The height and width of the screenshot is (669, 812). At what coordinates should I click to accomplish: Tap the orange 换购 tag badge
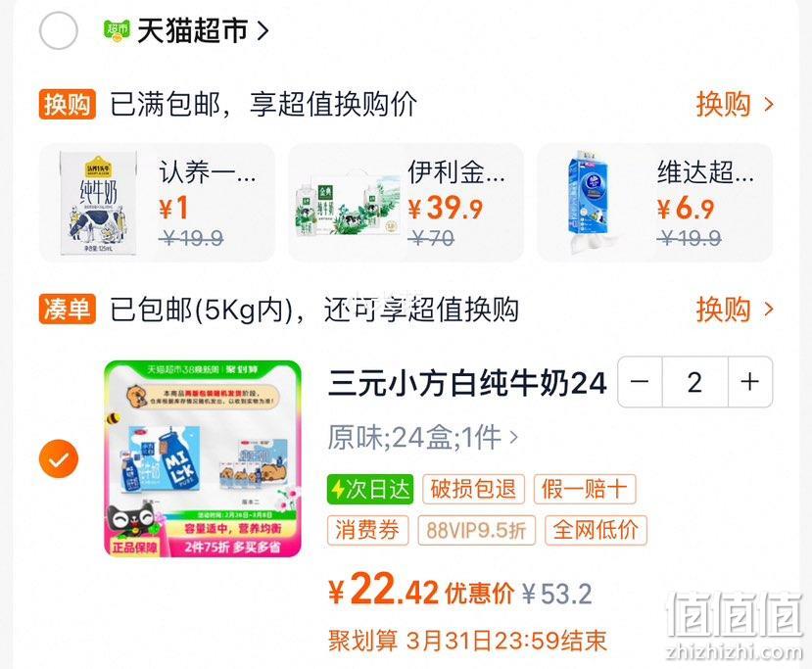[68, 105]
